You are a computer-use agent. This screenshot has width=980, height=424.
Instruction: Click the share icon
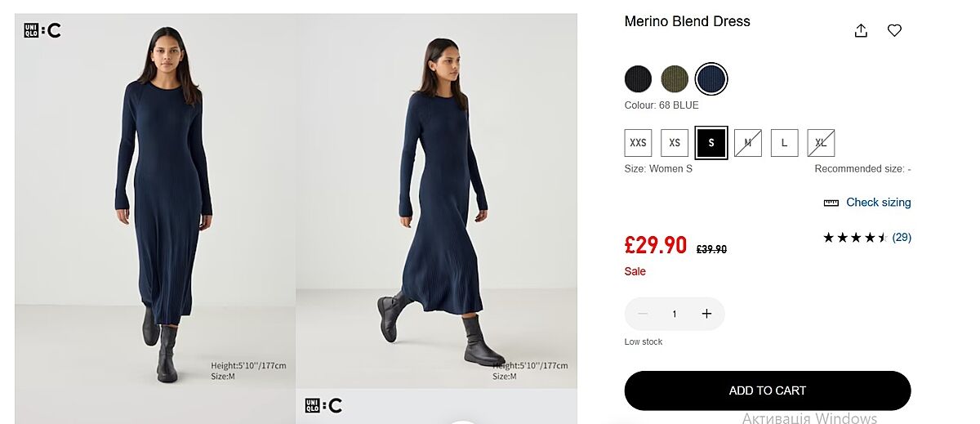click(860, 31)
